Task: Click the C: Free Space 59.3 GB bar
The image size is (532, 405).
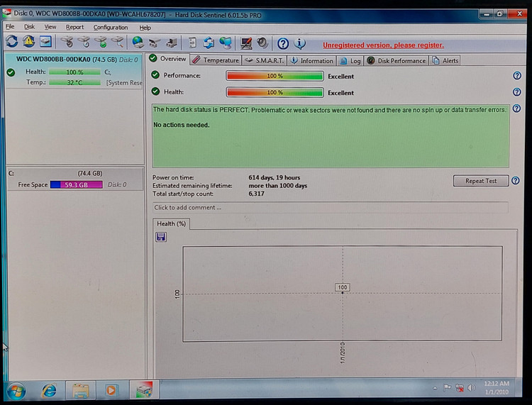Action: (77, 184)
